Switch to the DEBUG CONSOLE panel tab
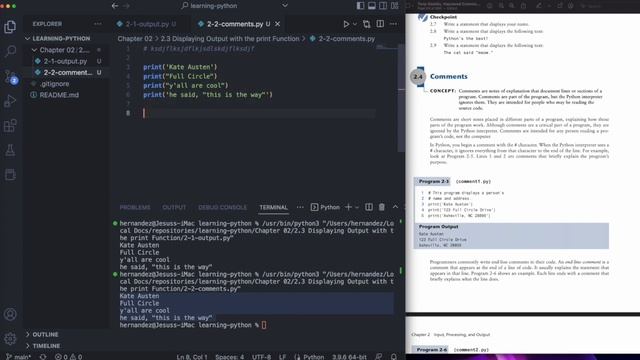 (222, 207)
